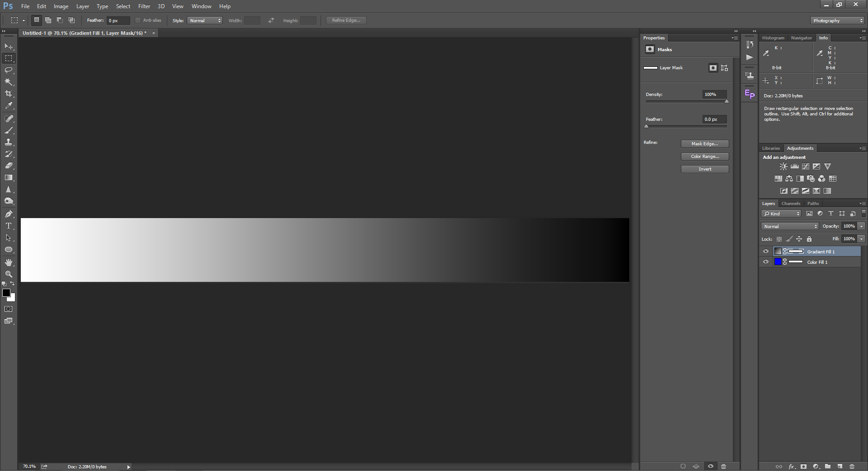Screen dimensions: 868x471
Task: Delete layer using trash icon in Layers panel
Action: click(x=852, y=466)
